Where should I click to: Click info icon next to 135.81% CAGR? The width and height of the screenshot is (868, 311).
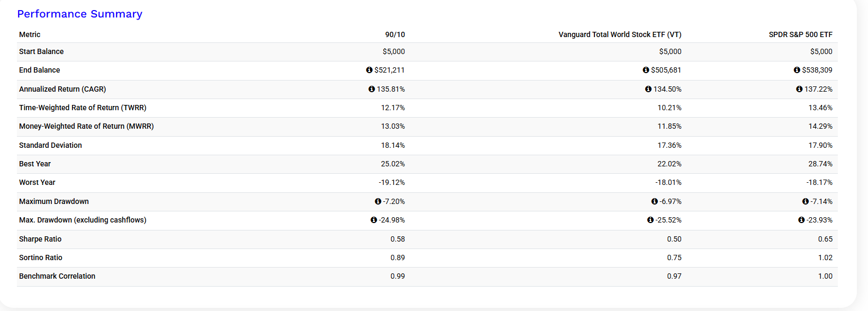coord(372,89)
